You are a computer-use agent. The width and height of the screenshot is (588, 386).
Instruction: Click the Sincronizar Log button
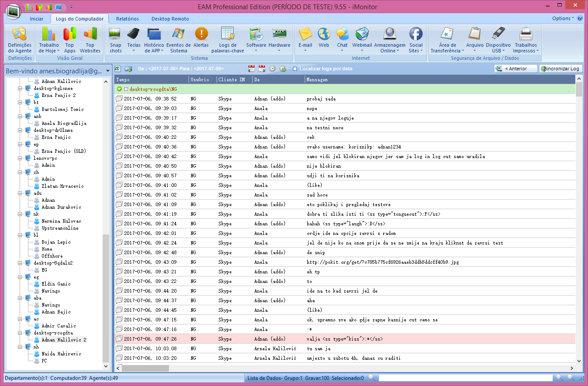pos(561,69)
